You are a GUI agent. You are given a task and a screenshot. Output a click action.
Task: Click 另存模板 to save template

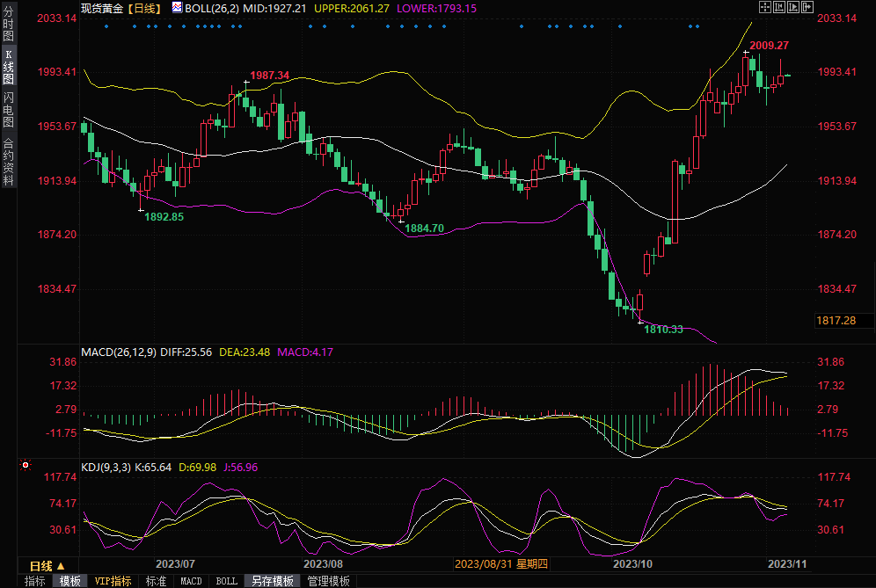[273, 581]
